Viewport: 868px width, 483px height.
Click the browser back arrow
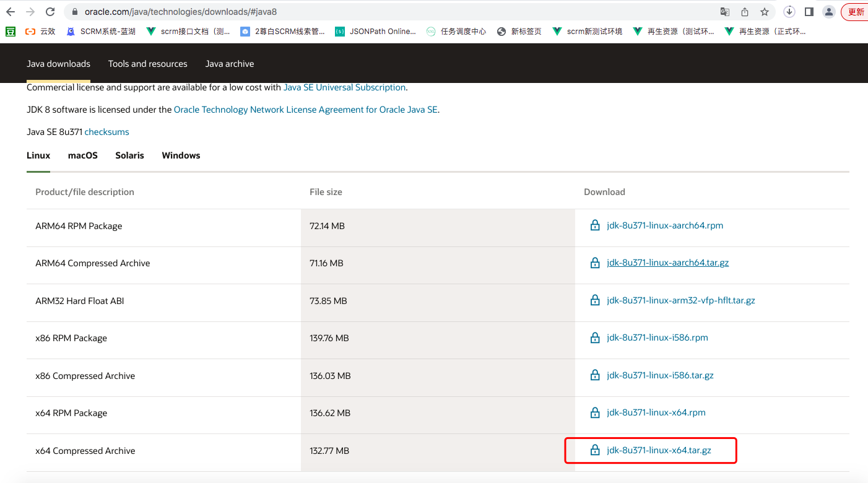click(11, 12)
